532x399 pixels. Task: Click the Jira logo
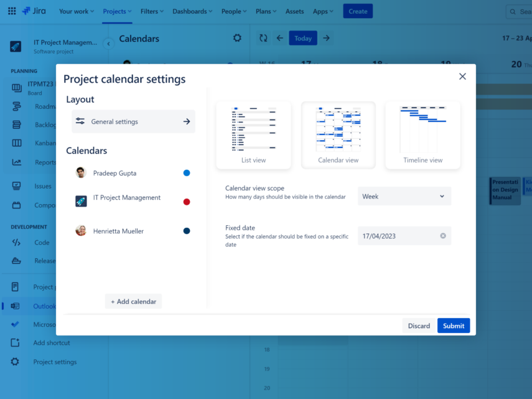(34, 11)
